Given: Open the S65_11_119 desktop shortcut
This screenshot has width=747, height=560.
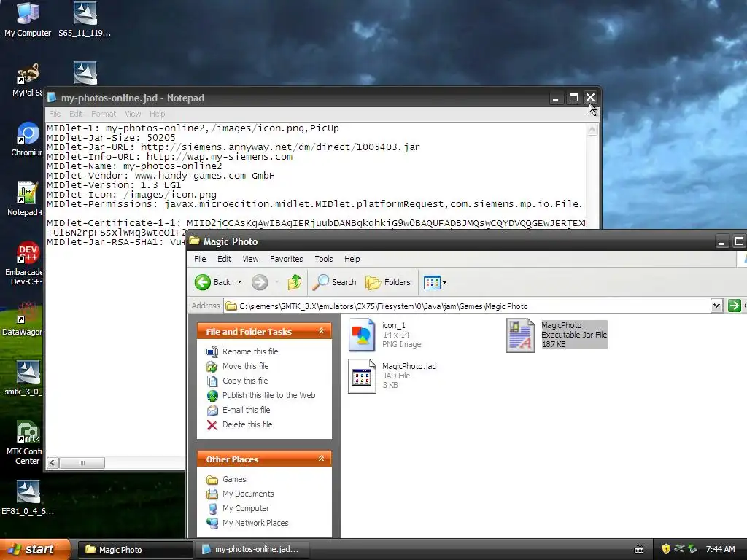Looking at the screenshot, I should 85,19.
